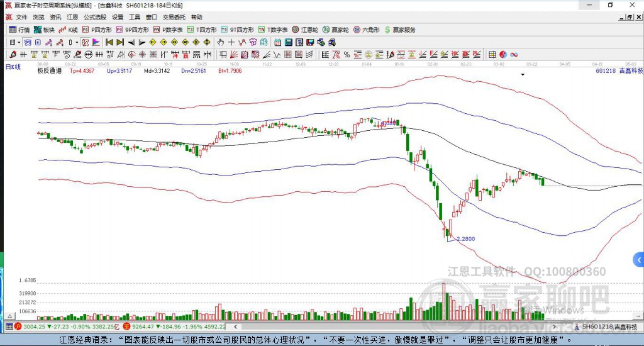Click the black right arrow icon

click(142, 42)
